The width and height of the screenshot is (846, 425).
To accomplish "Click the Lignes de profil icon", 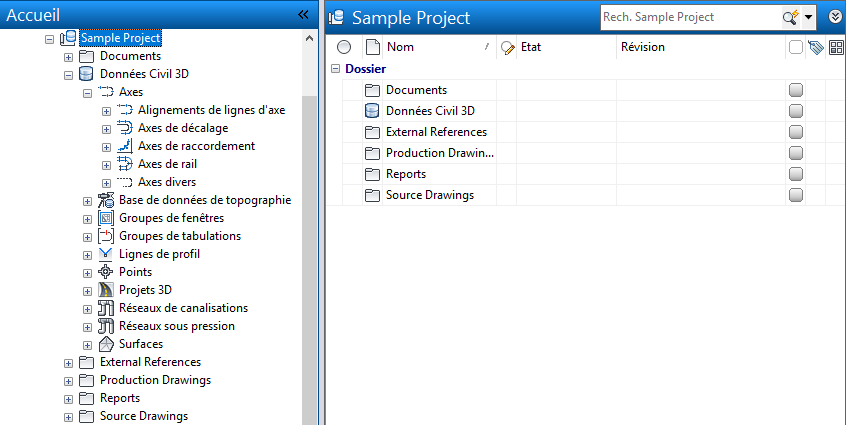I will pyautogui.click(x=108, y=254).
